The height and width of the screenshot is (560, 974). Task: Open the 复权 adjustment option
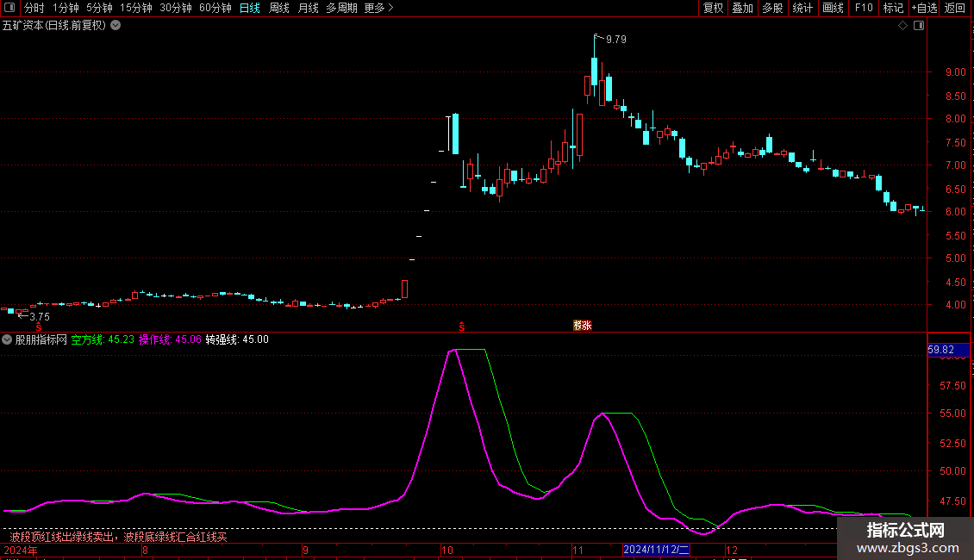point(713,8)
